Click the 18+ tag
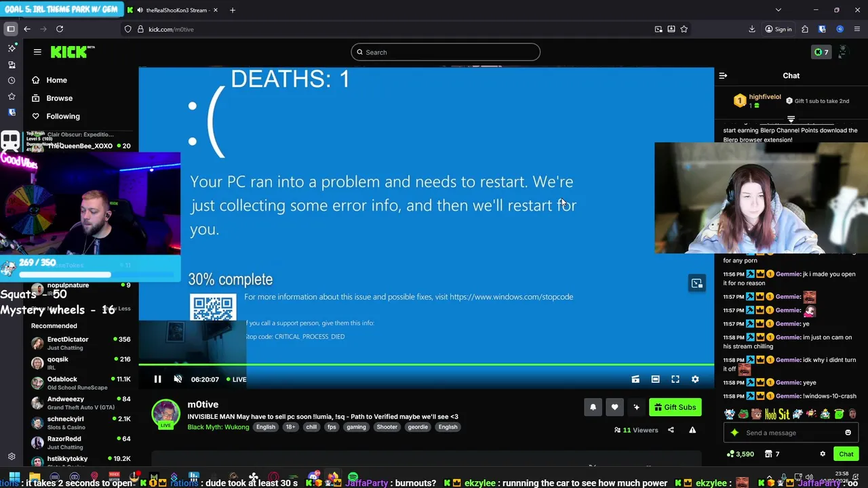This screenshot has height=488, width=868. coord(290,427)
